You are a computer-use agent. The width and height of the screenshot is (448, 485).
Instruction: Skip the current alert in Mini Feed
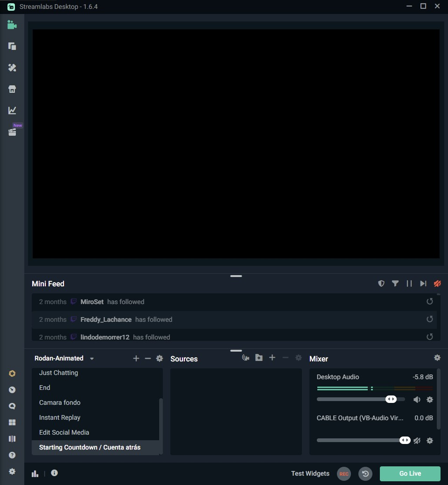pyautogui.click(x=423, y=284)
